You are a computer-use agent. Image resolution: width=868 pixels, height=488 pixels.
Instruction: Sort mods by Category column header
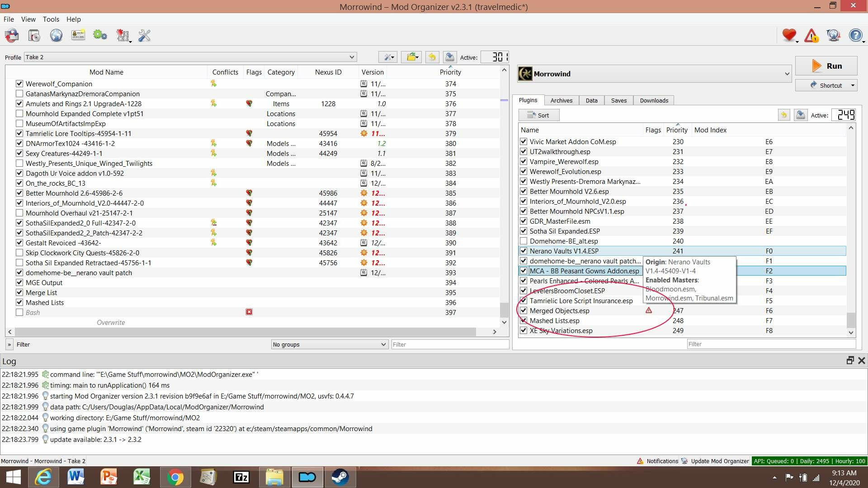tap(281, 72)
